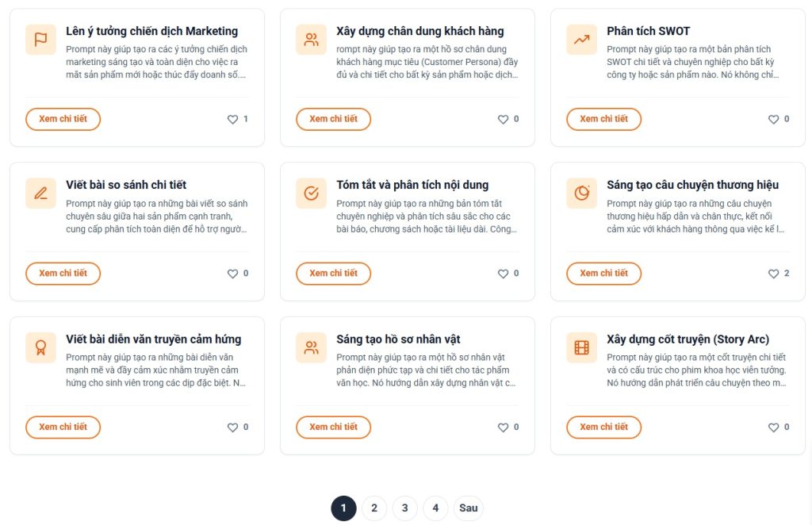Open the Xây dựng cốt truyện (Story Arc) title
Viewport: 812px width, 525px height.
point(688,339)
